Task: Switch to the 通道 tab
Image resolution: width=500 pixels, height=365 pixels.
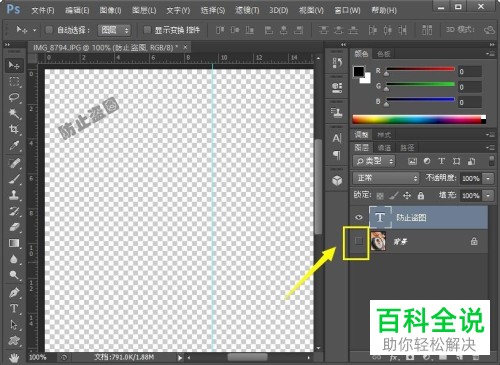Action: pyautogui.click(x=384, y=147)
